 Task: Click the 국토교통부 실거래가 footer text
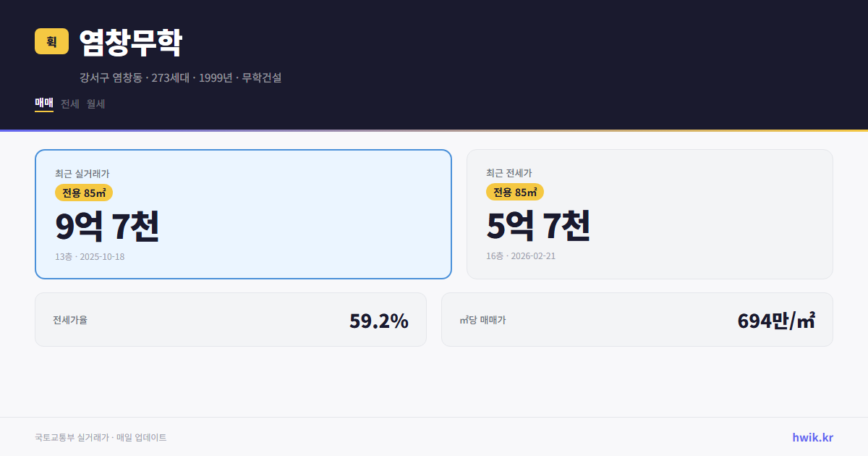[100, 436]
